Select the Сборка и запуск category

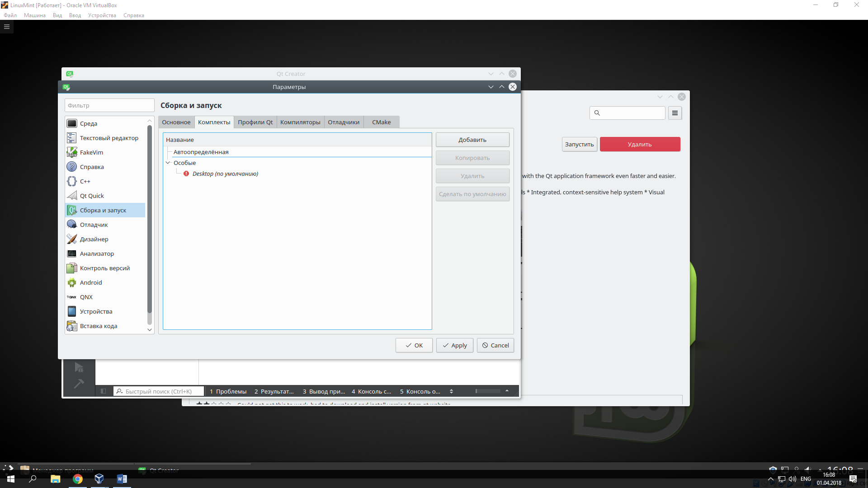(x=105, y=210)
